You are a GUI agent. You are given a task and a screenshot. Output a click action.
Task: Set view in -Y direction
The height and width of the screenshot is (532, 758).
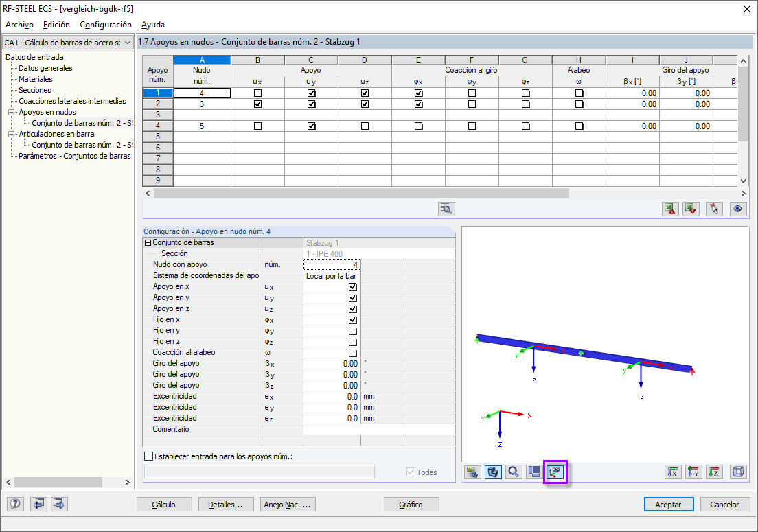pyautogui.click(x=693, y=472)
